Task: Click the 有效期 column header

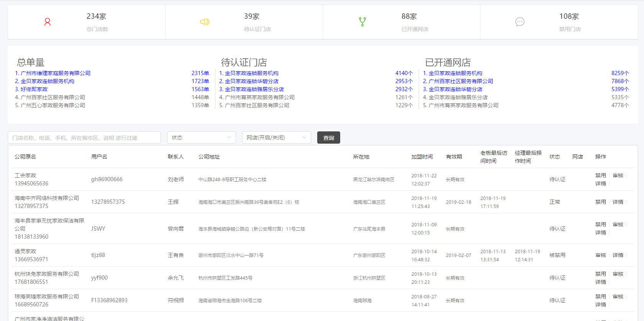Action: pyautogui.click(x=454, y=157)
